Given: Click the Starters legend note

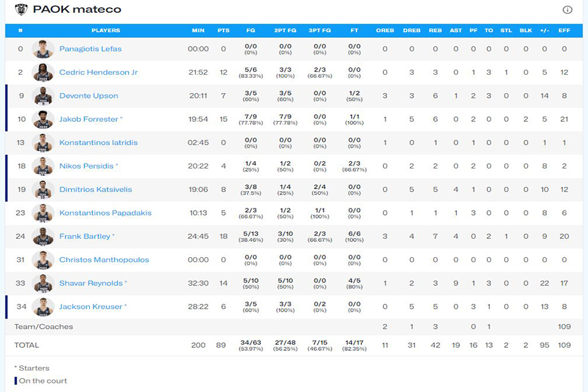Looking at the screenshot, I should pyautogui.click(x=32, y=368).
